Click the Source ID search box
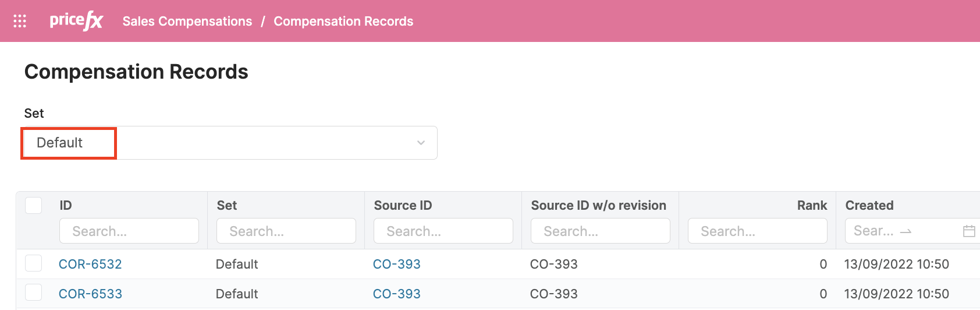Screen dimensions: 980x310 [443, 231]
